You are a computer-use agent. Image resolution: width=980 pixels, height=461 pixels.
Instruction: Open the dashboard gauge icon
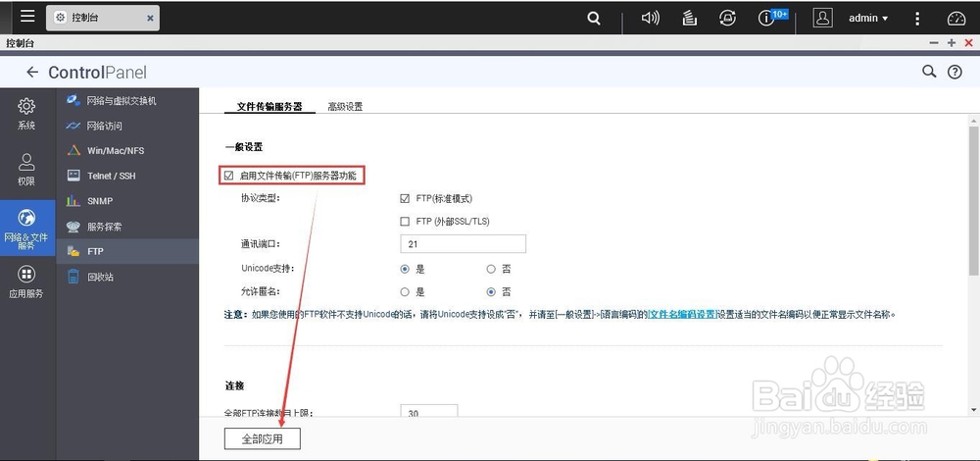tap(956, 18)
